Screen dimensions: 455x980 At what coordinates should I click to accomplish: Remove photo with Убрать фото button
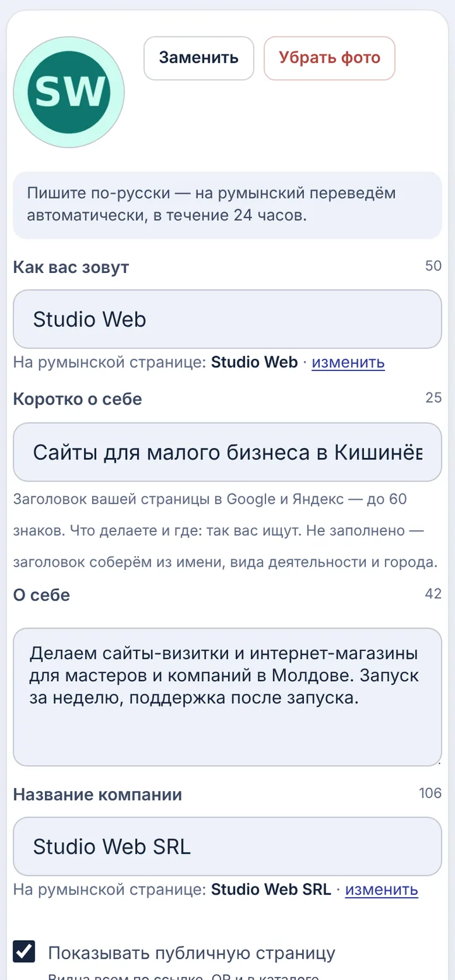click(x=329, y=58)
